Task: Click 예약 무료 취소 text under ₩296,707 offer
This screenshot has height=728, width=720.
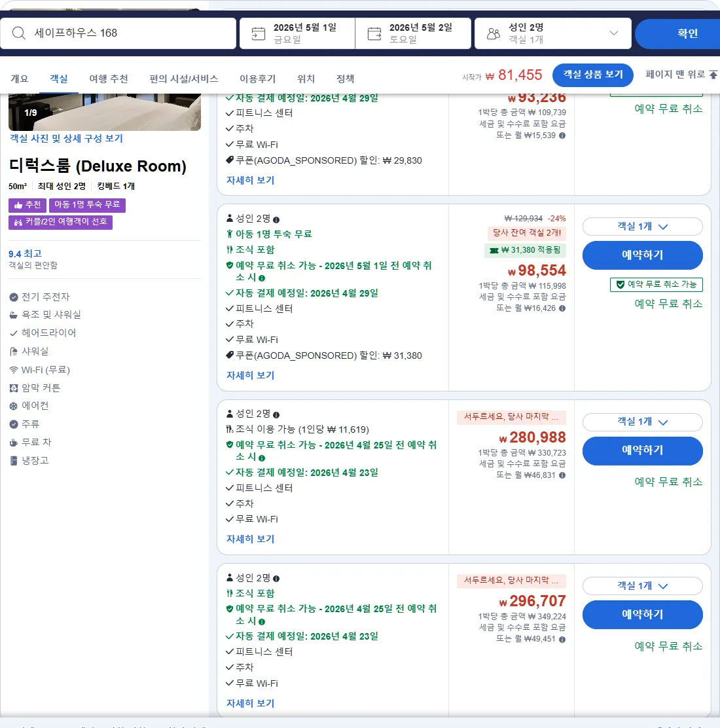Action: point(668,646)
